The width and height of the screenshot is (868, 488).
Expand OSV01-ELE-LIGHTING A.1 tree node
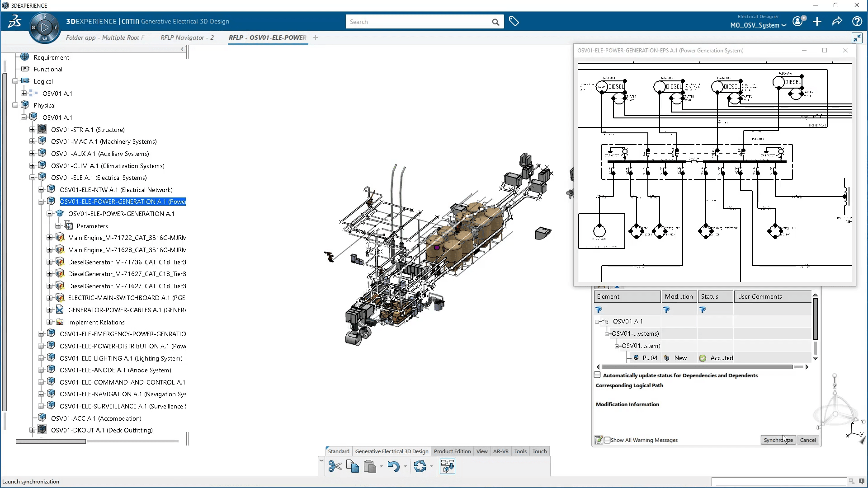41,358
